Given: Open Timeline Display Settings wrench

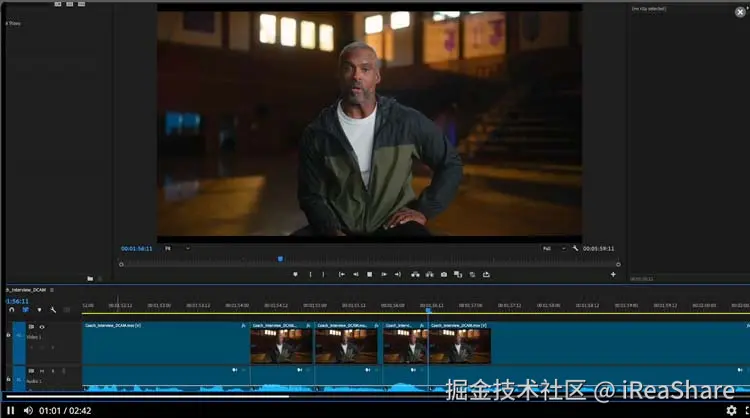Looking at the screenshot, I should click(53, 310).
